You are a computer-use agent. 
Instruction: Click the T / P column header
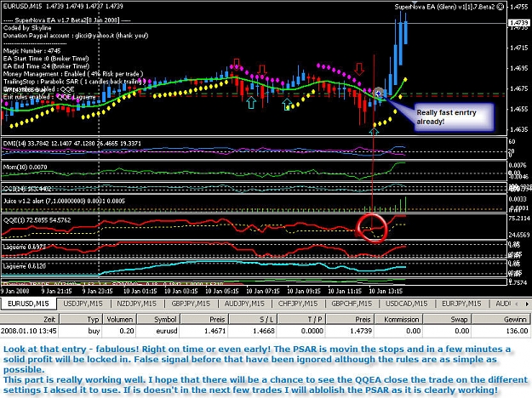301,320
